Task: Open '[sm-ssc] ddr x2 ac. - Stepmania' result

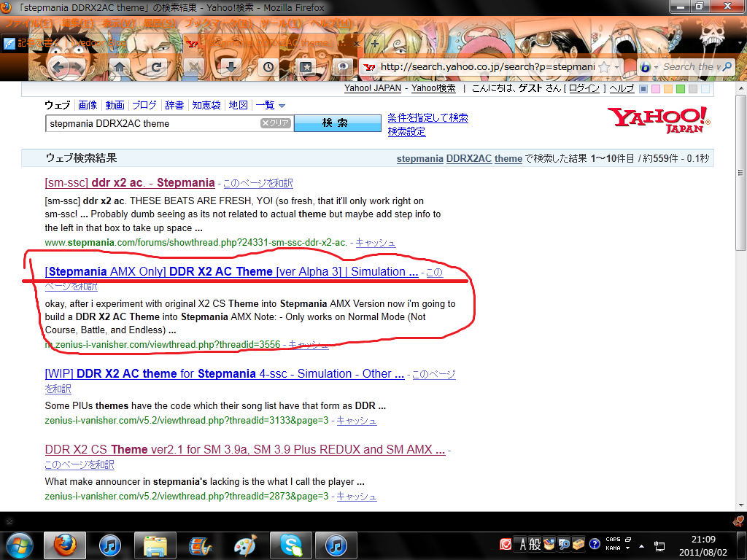Action: click(x=130, y=183)
